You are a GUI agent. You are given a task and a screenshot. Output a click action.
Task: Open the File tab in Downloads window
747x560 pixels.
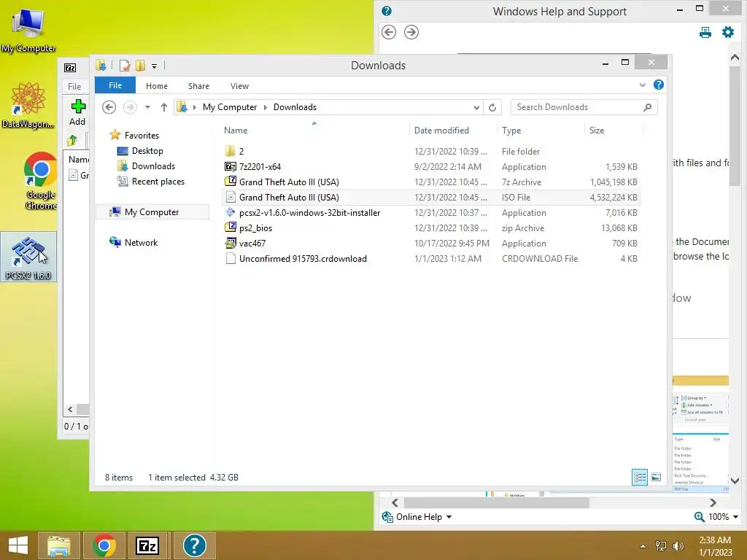(x=115, y=86)
